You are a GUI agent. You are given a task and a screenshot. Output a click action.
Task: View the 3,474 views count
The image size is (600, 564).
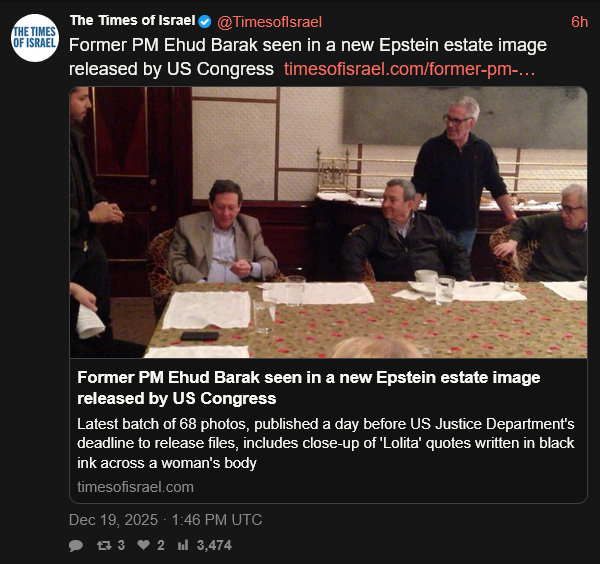click(214, 545)
